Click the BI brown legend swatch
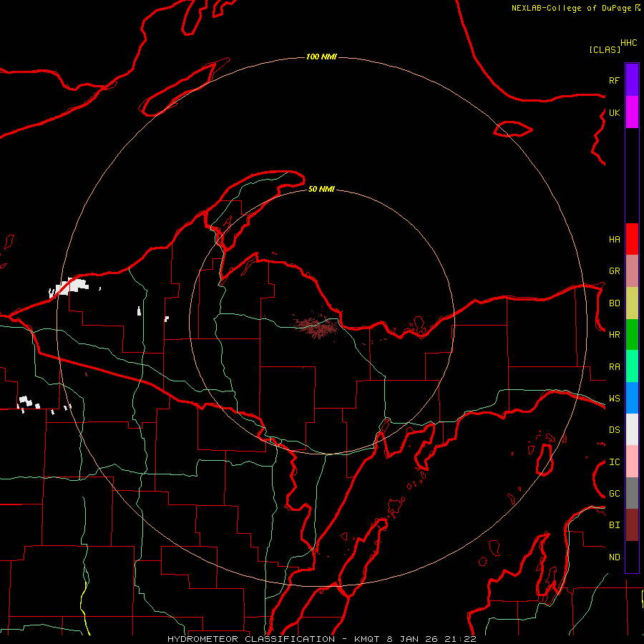Viewport: 644px width, 644px height. (632, 525)
